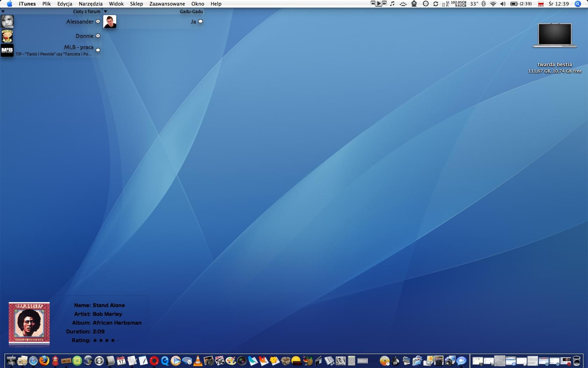Click the Ja contact avatar photo
This screenshot has height=368, width=588.
(110, 21)
